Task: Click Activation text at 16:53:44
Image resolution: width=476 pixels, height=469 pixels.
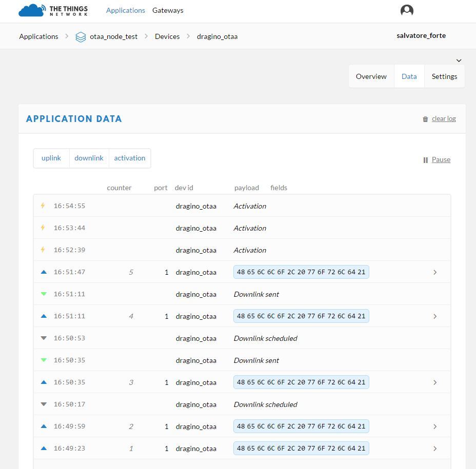Action: coord(250,228)
